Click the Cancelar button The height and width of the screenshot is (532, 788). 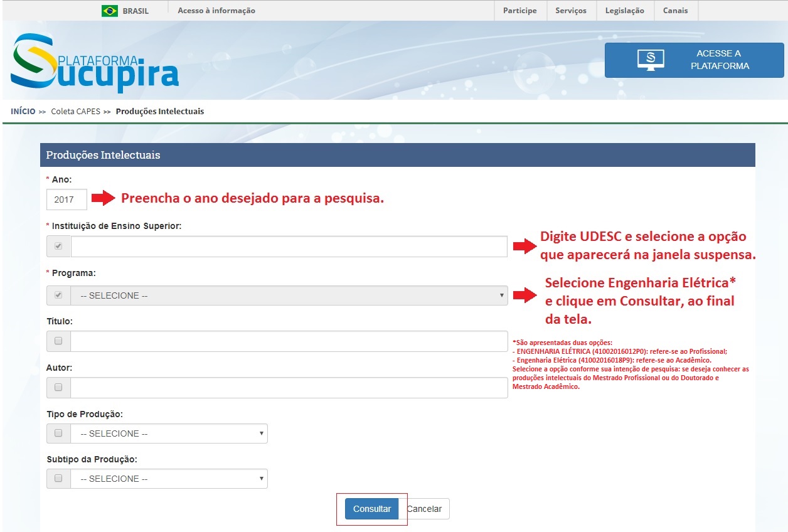click(x=425, y=509)
